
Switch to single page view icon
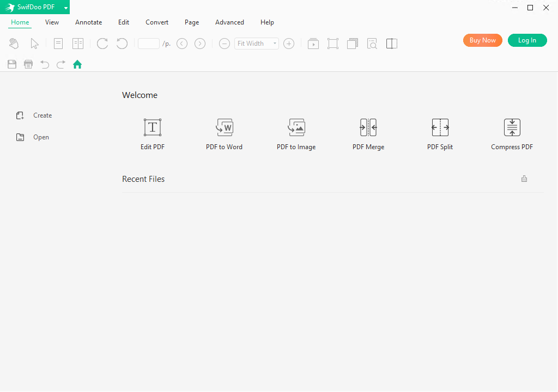[x=58, y=44]
